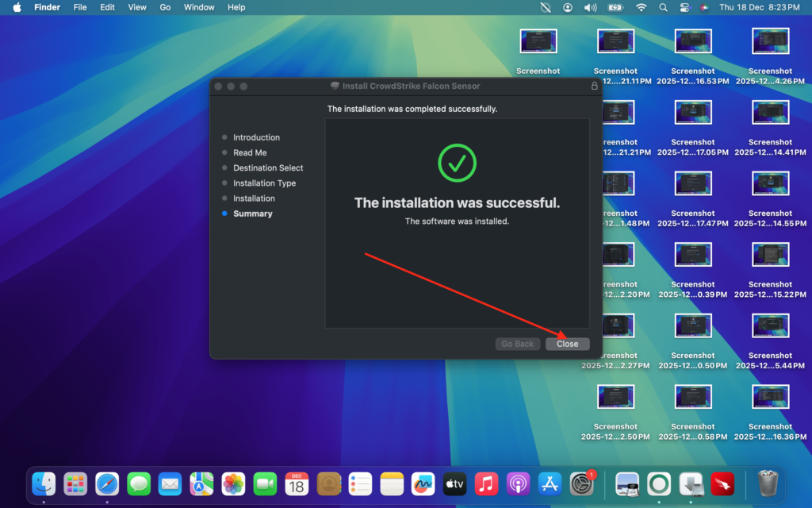Open Contacts from the Dock
Screen dimensions: 812x508
[328, 484]
